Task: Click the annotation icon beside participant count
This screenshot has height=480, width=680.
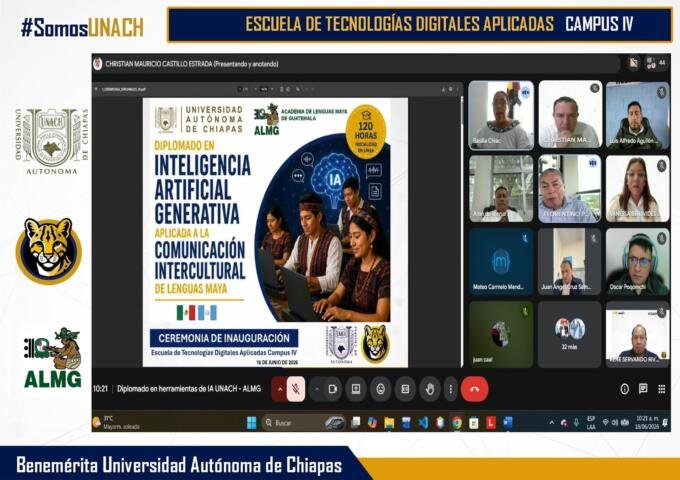Action: (634, 63)
